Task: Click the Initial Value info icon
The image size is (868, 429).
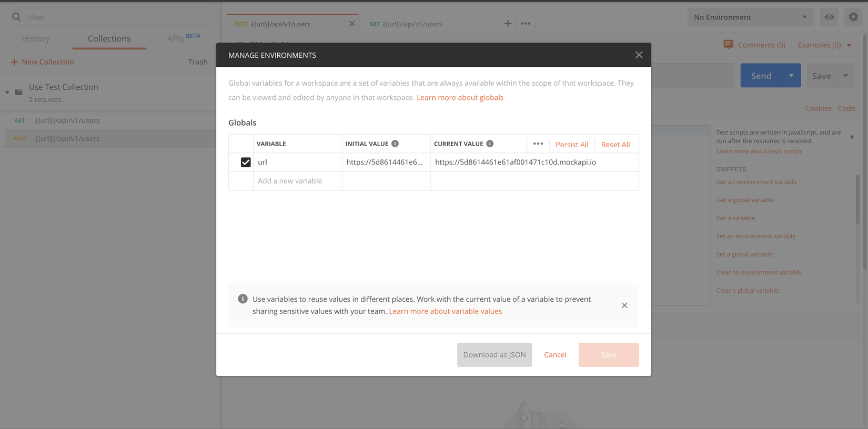Action: [x=395, y=144]
